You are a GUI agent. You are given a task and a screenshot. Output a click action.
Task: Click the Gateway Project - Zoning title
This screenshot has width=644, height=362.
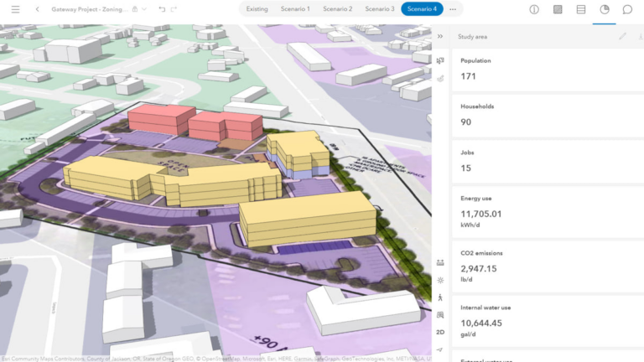(x=89, y=9)
